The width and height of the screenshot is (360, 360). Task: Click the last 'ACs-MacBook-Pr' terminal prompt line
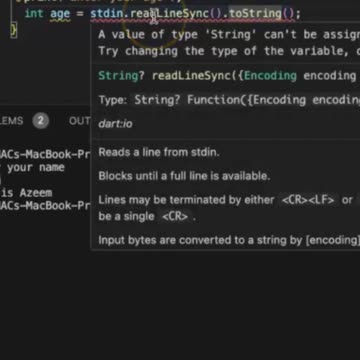(45, 205)
